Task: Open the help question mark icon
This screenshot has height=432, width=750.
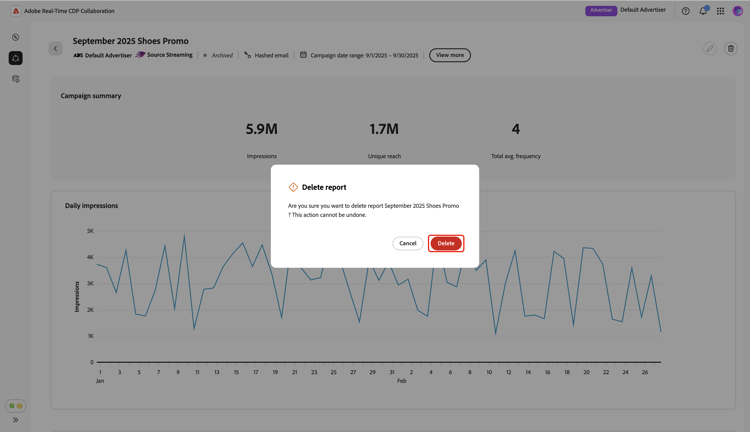Action: point(685,11)
